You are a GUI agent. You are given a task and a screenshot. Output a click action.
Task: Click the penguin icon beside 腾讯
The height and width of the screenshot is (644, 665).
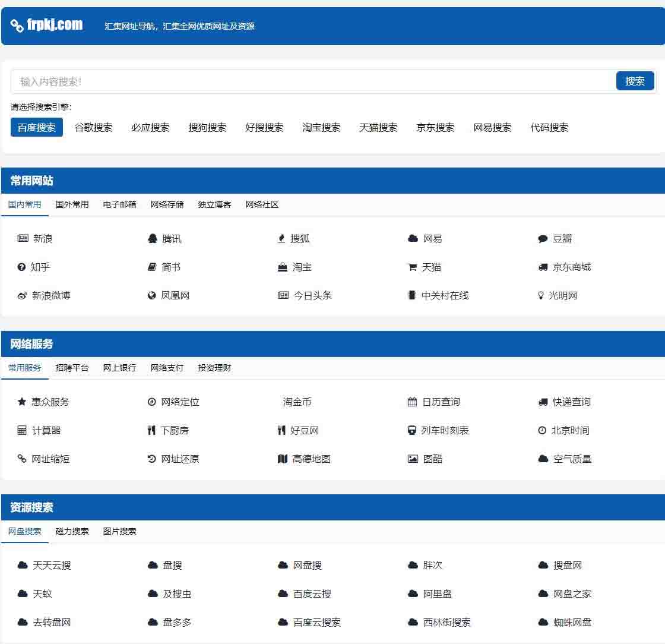(x=152, y=239)
